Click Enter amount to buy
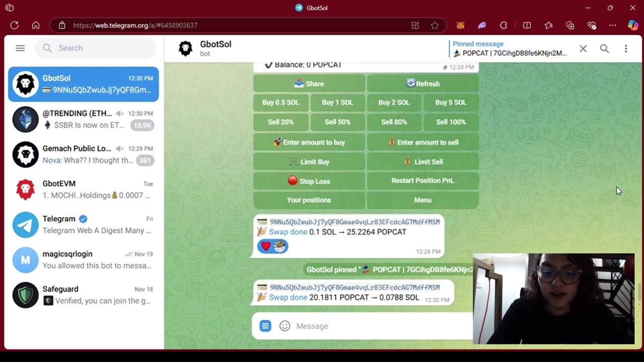This screenshot has height=362, width=644. pos(309,142)
